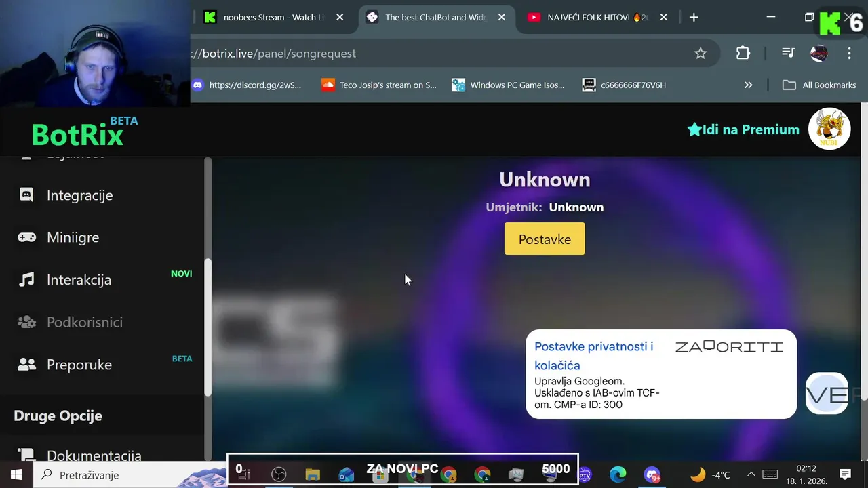
Task: Click the yellow Postavke button
Action: point(545,239)
